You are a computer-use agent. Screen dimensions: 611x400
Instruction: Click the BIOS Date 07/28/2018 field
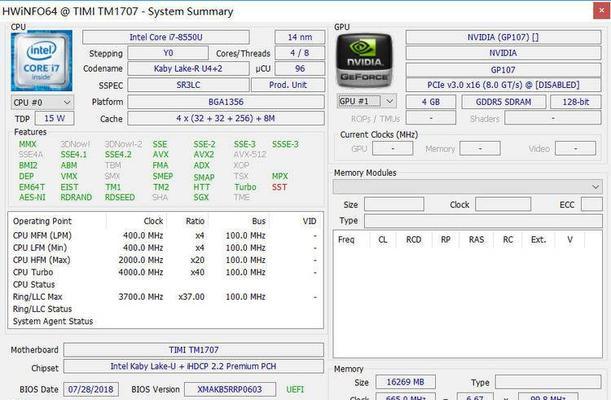(91, 389)
